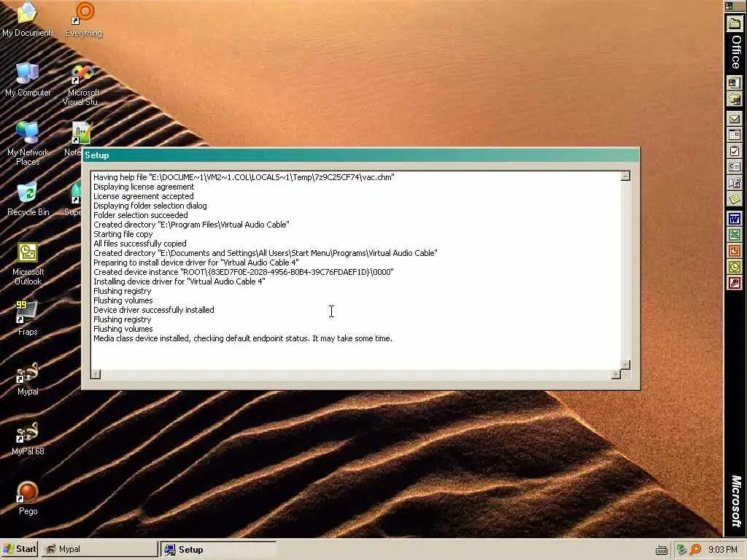The height and width of the screenshot is (560, 747).
Task: Click the "Having help file" log line
Action: [x=244, y=177]
